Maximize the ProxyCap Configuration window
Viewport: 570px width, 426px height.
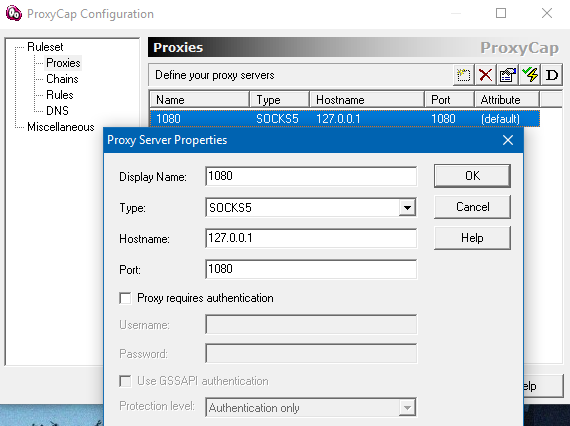[x=501, y=13]
